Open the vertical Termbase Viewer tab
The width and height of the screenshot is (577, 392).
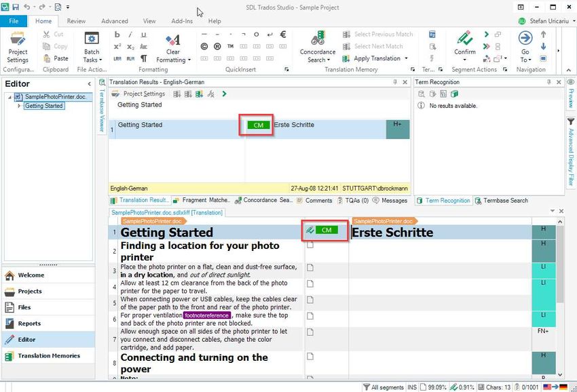coord(103,106)
